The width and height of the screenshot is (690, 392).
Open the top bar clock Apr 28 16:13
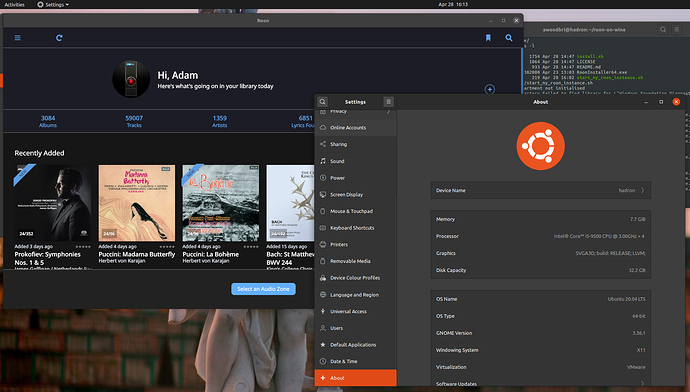pyautogui.click(x=453, y=4)
